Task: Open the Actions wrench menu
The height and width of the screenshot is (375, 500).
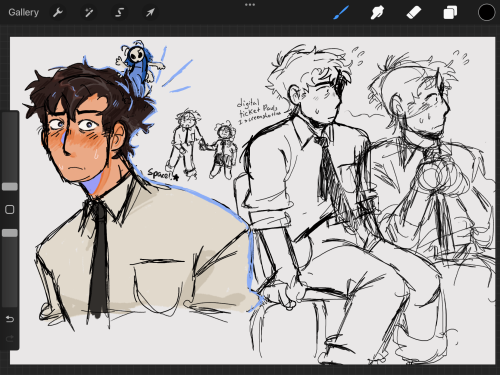Action: [x=58, y=13]
